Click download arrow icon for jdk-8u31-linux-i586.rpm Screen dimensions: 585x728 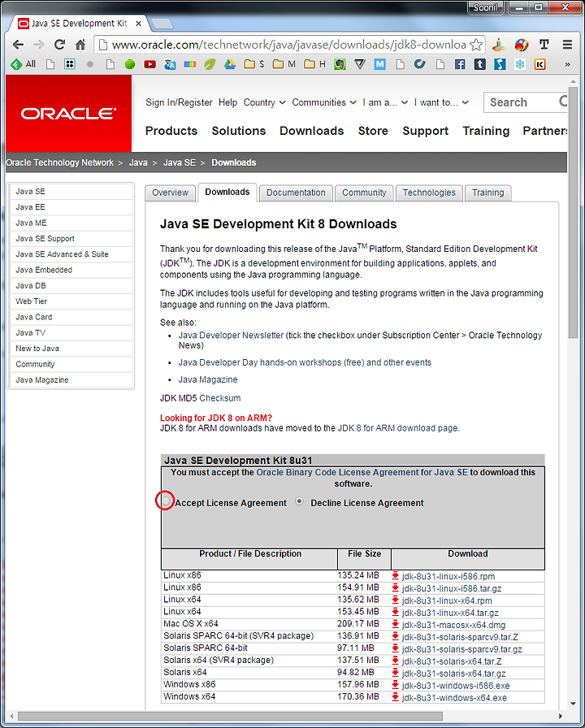[395, 576]
